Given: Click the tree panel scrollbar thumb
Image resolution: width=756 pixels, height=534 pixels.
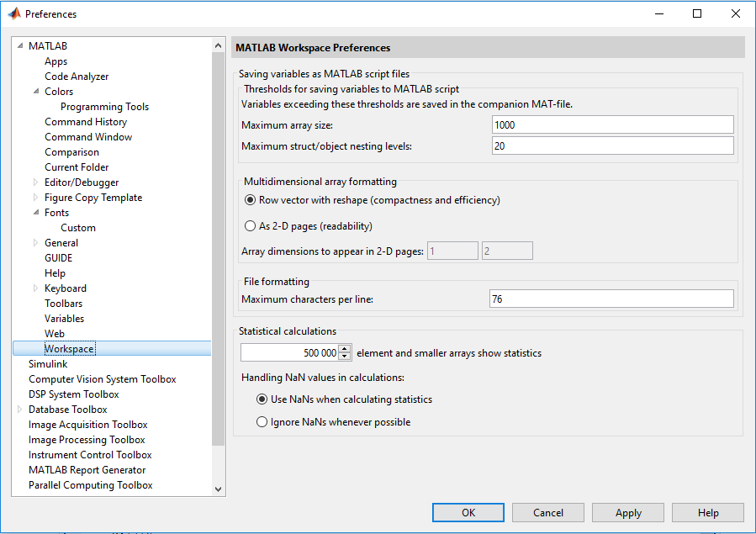Looking at the screenshot, I should click(219, 249).
